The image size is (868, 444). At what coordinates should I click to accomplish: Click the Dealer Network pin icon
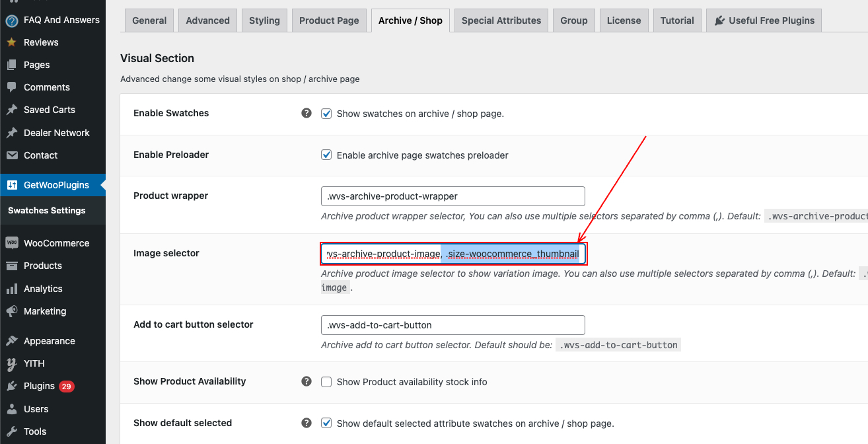11,133
